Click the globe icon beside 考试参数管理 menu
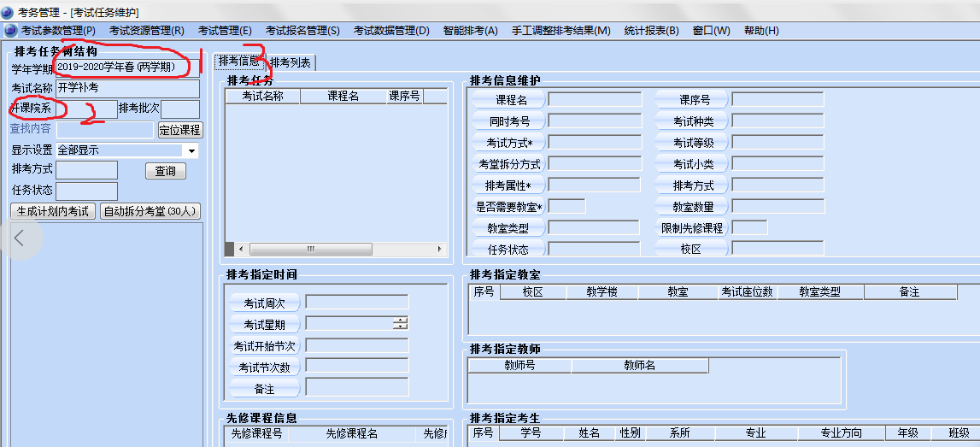The width and height of the screenshot is (980, 447). click(x=10, y=30)
